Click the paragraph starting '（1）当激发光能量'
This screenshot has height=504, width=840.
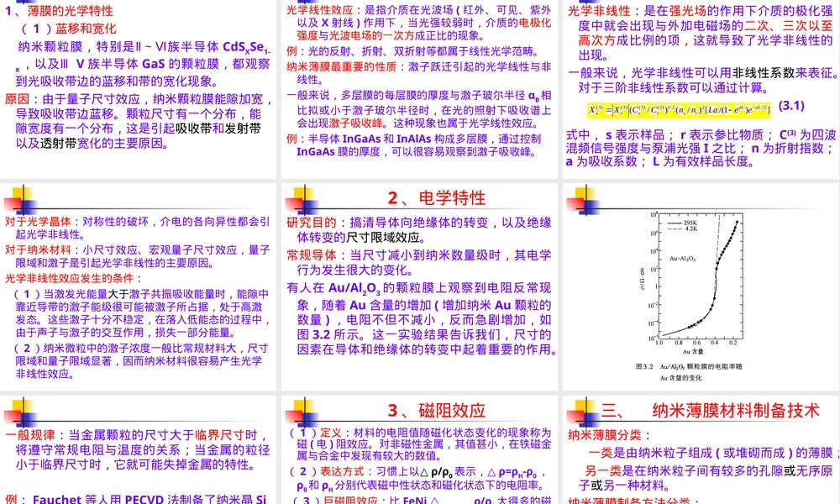141,314
